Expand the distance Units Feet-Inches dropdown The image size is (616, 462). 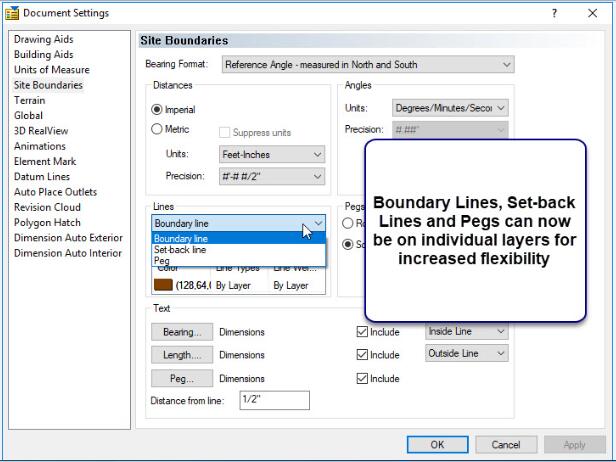click(272, 155)
